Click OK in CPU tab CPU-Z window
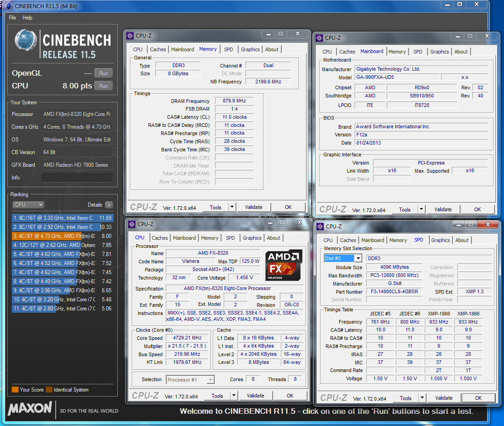Screen dimensions: 504x426 pyautogui.click(x=290, y=396)
